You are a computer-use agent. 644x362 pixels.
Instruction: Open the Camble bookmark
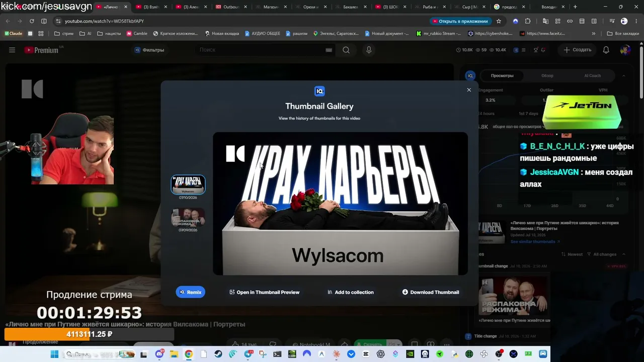coord(137,34)
